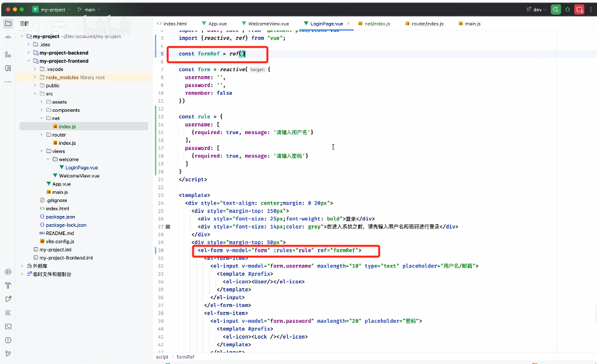The image size is (597, 364).
Task: Open the Services tool window icon
Action: pyautogui.click(x=8, y=272)
